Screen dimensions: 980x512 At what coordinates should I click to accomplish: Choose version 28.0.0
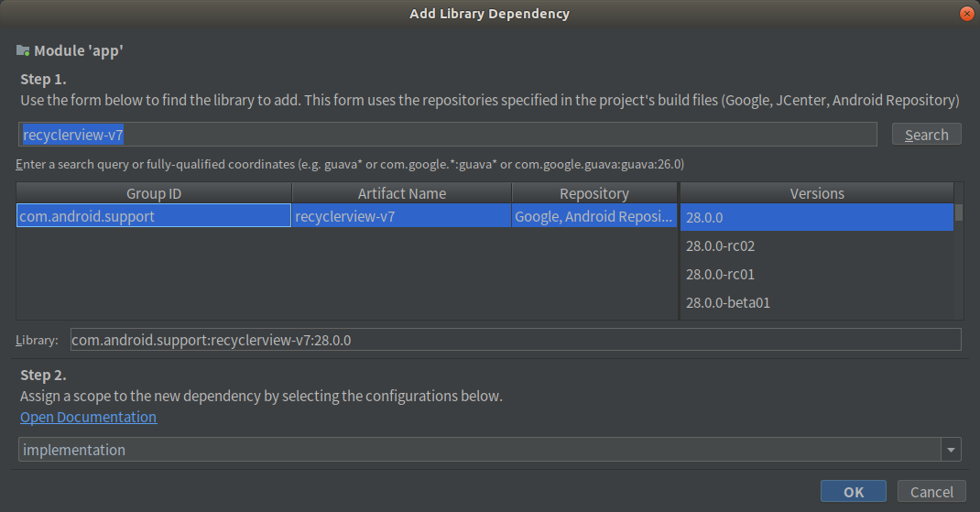pos(817,217)
